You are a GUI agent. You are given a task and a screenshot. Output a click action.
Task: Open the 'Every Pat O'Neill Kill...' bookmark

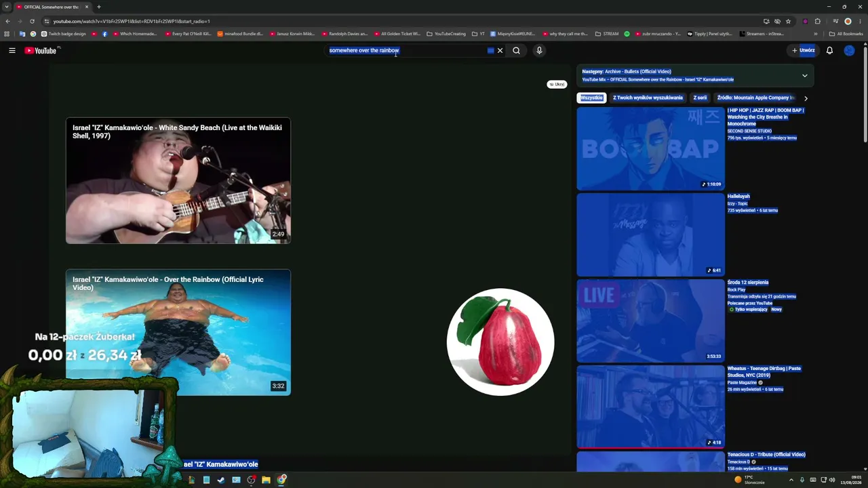(x=189, y=34)
